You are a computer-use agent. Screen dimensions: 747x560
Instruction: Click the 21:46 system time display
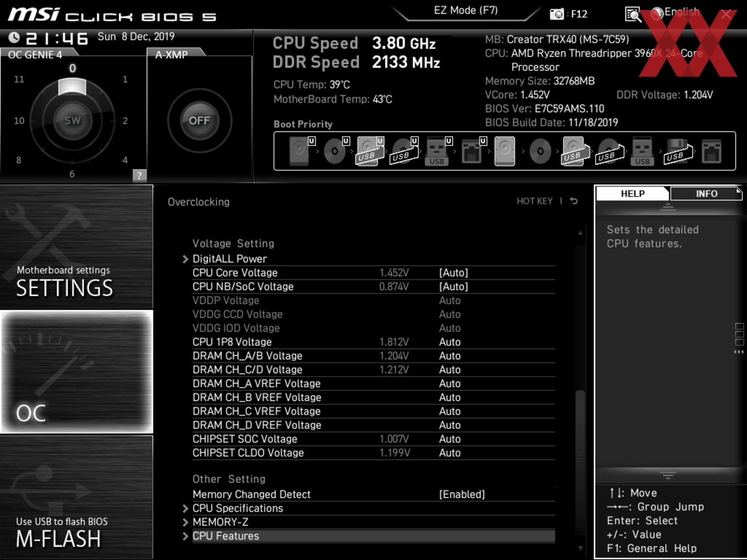57,38
